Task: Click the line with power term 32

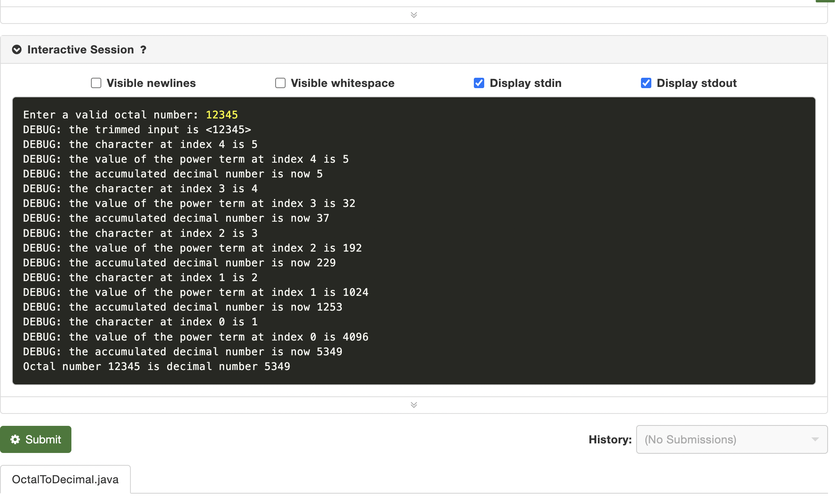Action: (189, 203)
